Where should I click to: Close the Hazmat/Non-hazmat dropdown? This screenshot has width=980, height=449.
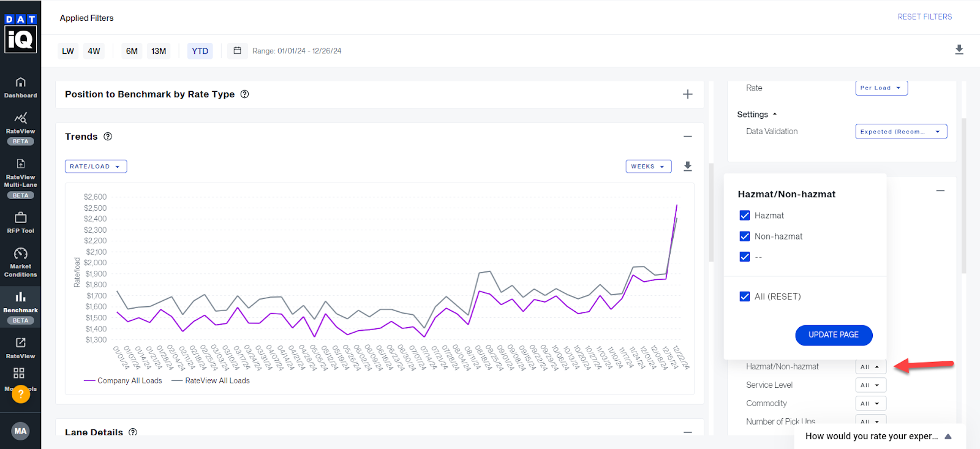click(870, 367)
